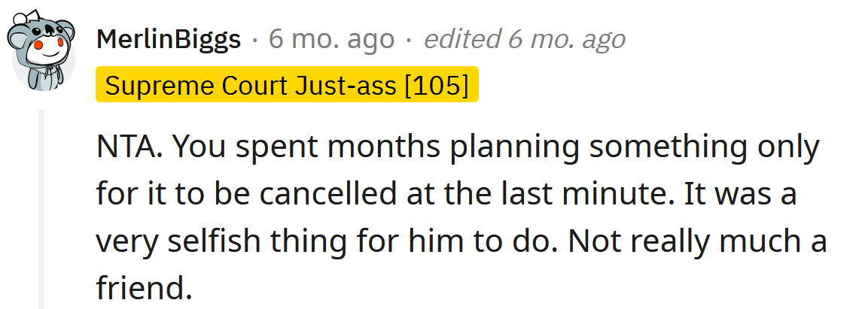Click the "edited 6 mo. ago" label
The height and width of the screenshot is (309, 868).
(x=524, y=39)
